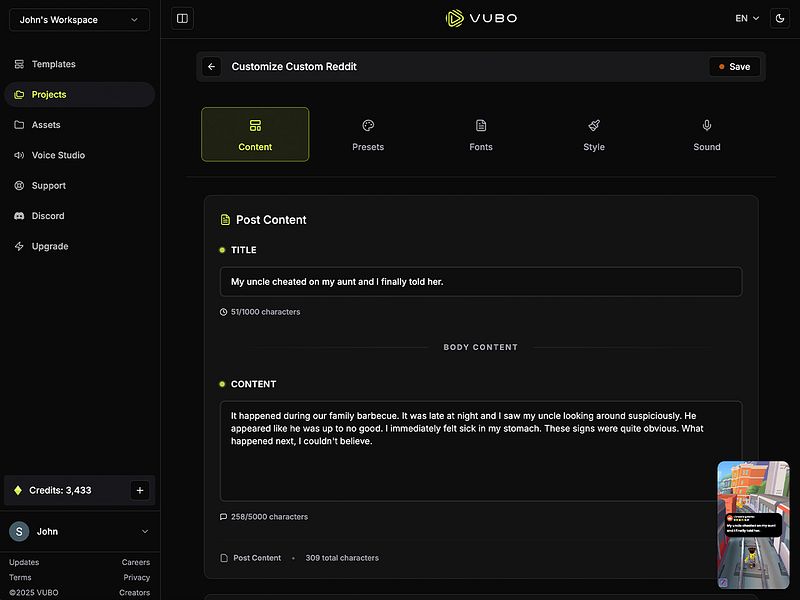Image resolution: width=800 pixels, height=600 pixels.
Task: Open the Careers link in the footer
Action: (136, 562)
